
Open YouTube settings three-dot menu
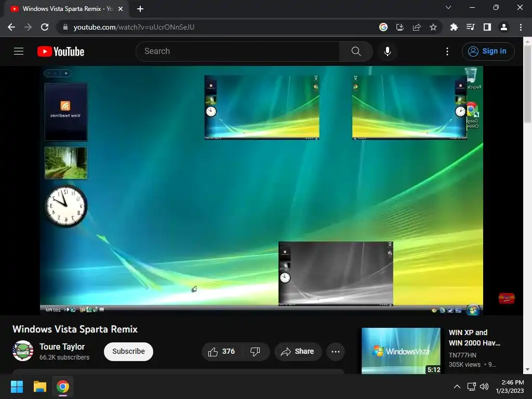pyautogui.click(x=447, y=51)
